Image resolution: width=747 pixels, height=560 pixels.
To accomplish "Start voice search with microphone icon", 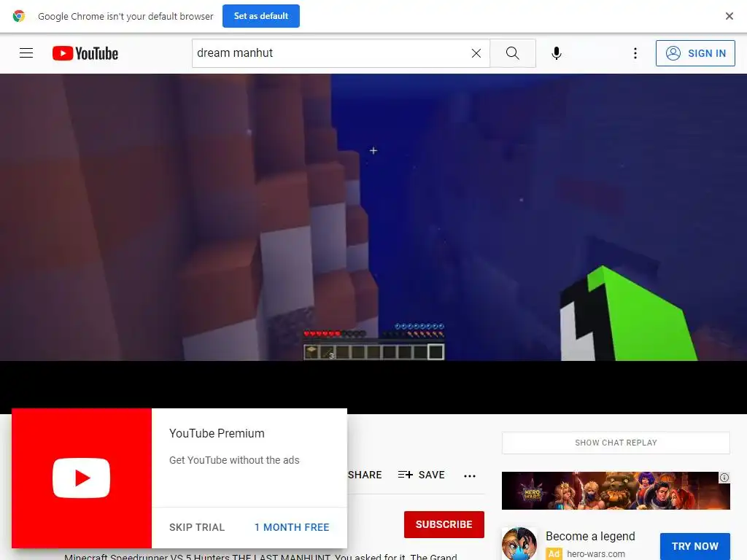I will click(556, 53).
